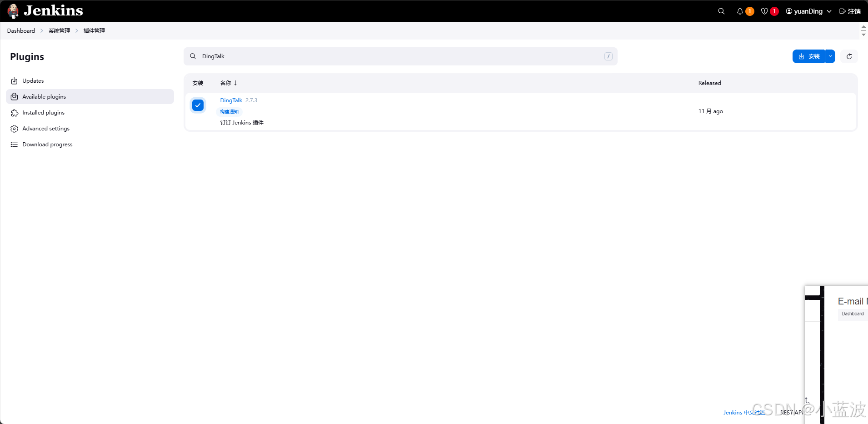Click the Advanced settings gear icon

14,129
